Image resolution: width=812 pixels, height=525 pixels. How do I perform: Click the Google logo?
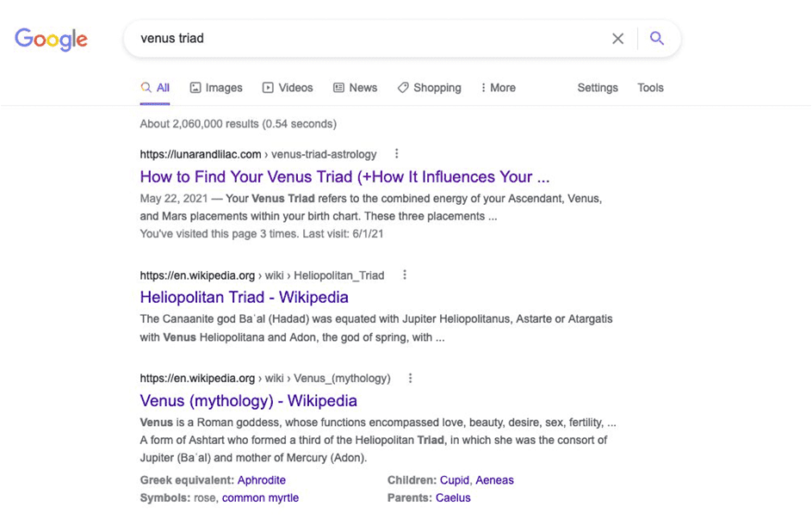[51, 39]
